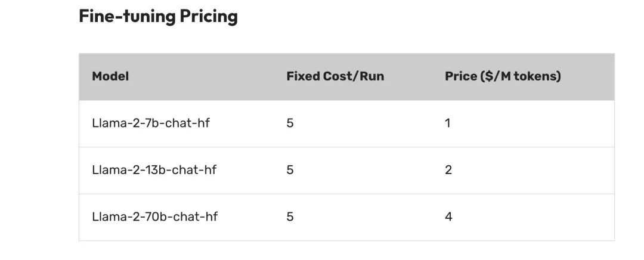Click the price value 2 for Llama-2-13b
Viewport: 644px width, 260px height.
448,170
